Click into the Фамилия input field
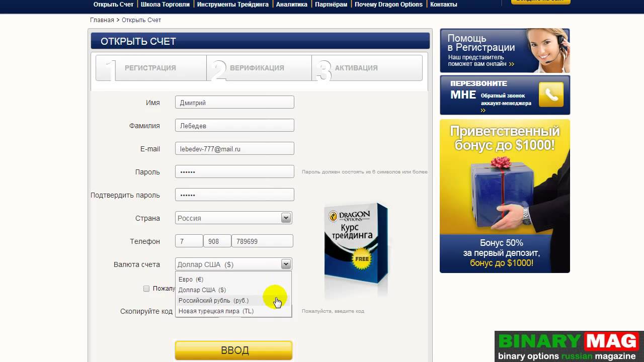The width and height of the screenshot is (644, 362). tap(234, 126)
